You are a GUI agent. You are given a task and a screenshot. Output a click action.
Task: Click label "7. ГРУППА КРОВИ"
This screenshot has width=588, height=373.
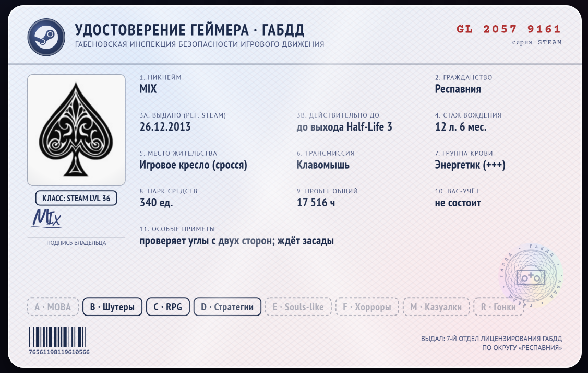[x=464, y=153]
